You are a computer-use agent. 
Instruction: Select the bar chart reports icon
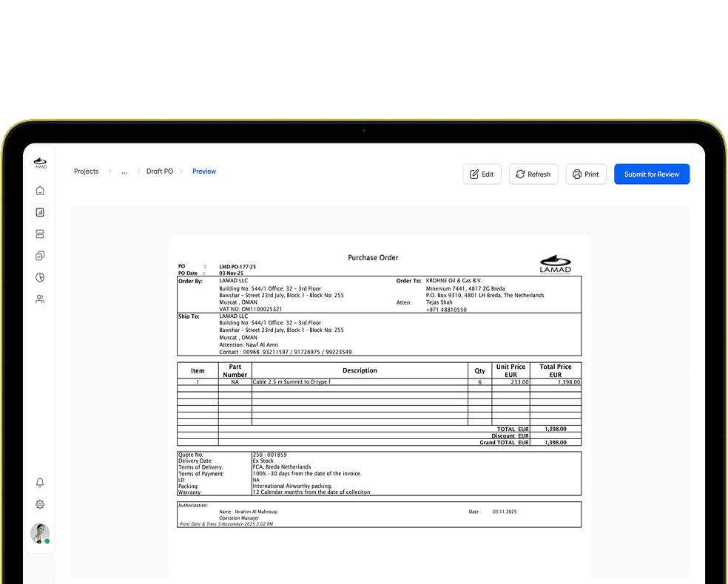click(40, 212)
